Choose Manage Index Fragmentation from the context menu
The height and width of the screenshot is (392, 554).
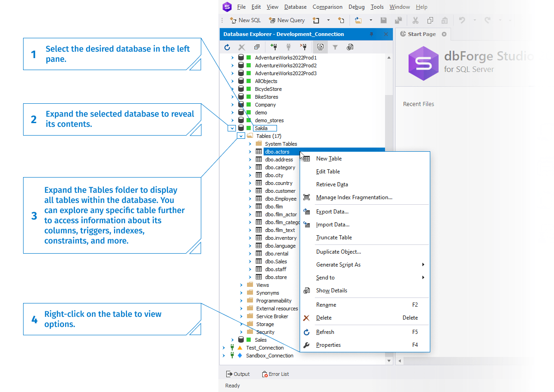(x=365, y=197)
